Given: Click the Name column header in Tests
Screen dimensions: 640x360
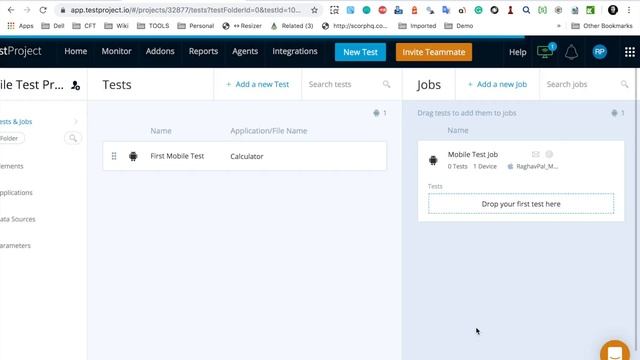Looking at the screenshot, I should click(x=161, y=131).
